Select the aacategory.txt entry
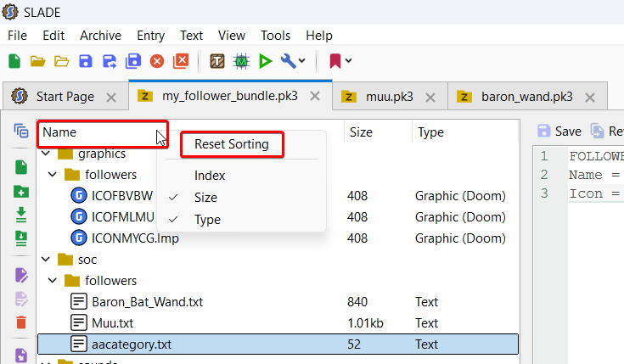This screenshot has width=624, height=364. (x=278, y=344)
